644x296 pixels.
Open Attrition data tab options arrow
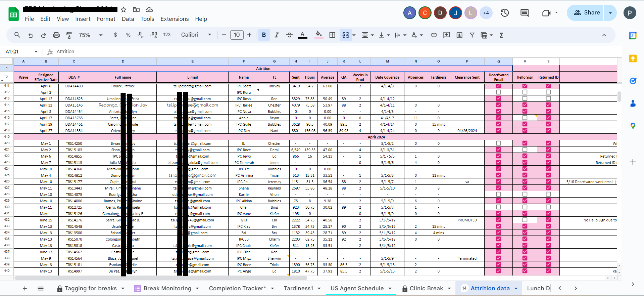coord(516,288)
